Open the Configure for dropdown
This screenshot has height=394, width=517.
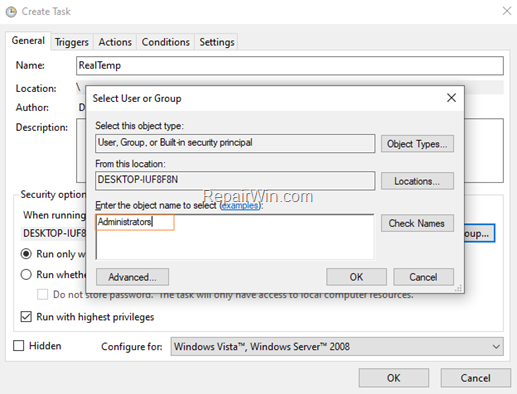click(337, 347)
